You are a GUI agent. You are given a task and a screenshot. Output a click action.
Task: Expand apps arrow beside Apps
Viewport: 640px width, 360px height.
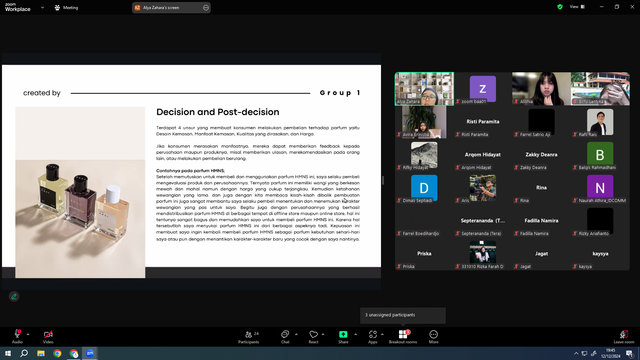tap(382, 334)
